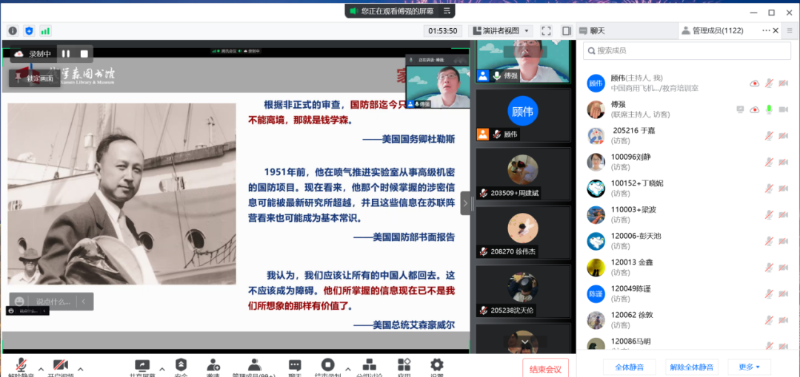
Task: Click the unmute microphone icon in bottom toolbar
Action: tap(21, 365)
